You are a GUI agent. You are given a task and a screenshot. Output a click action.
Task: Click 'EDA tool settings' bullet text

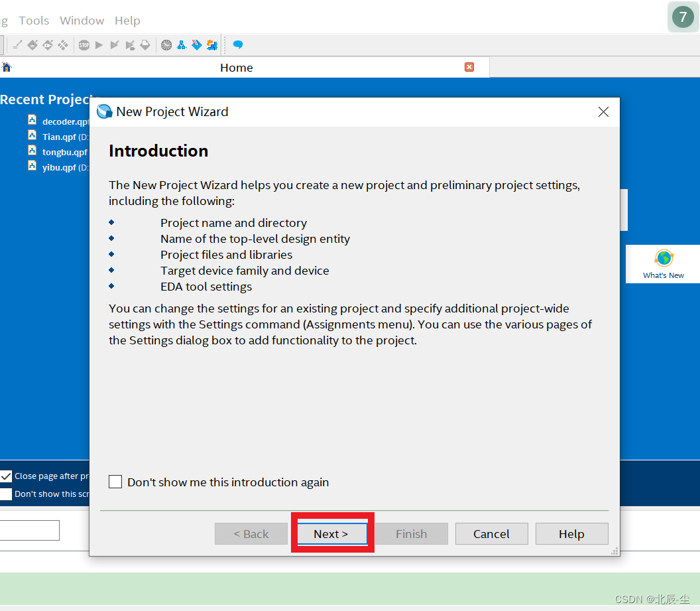[206, 287]
